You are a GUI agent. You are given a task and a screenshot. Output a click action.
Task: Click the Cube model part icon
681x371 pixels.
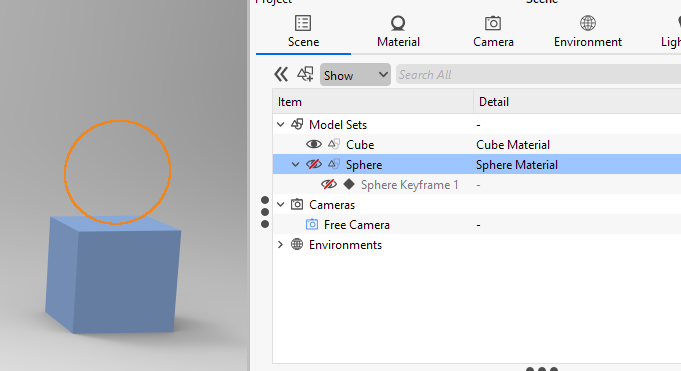click(x=334, y=144)
